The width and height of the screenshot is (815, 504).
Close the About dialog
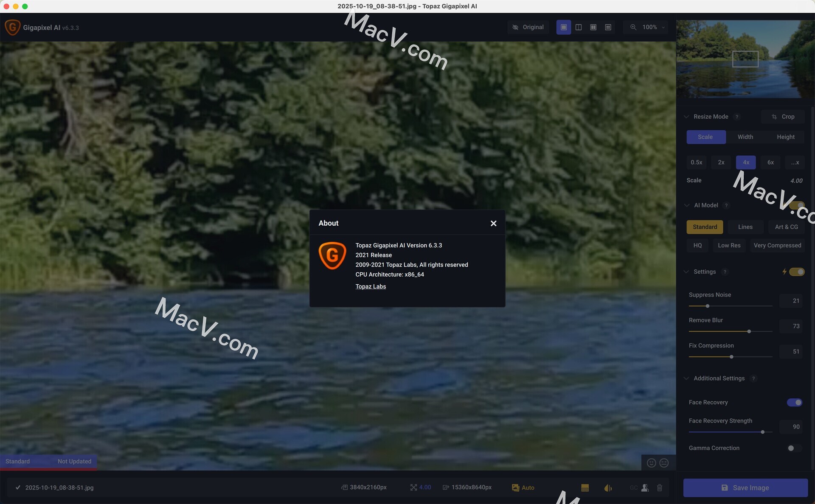click(x=493, y=224)
